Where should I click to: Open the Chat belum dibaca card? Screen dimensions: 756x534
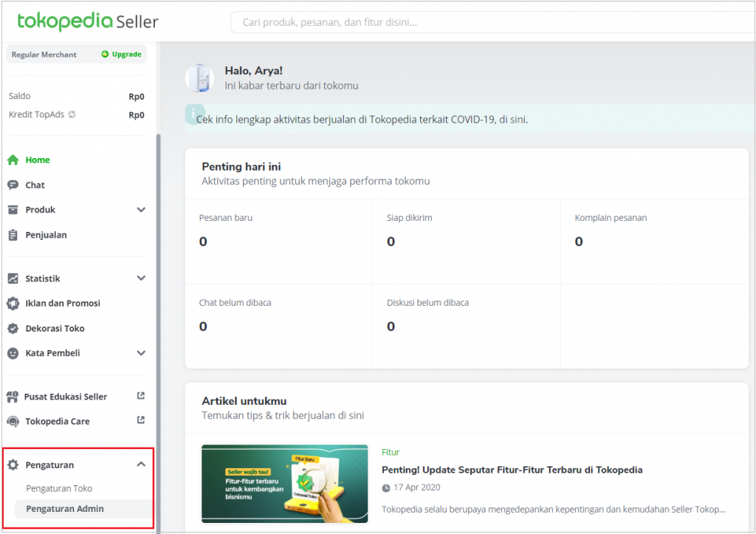coord(278,326)
